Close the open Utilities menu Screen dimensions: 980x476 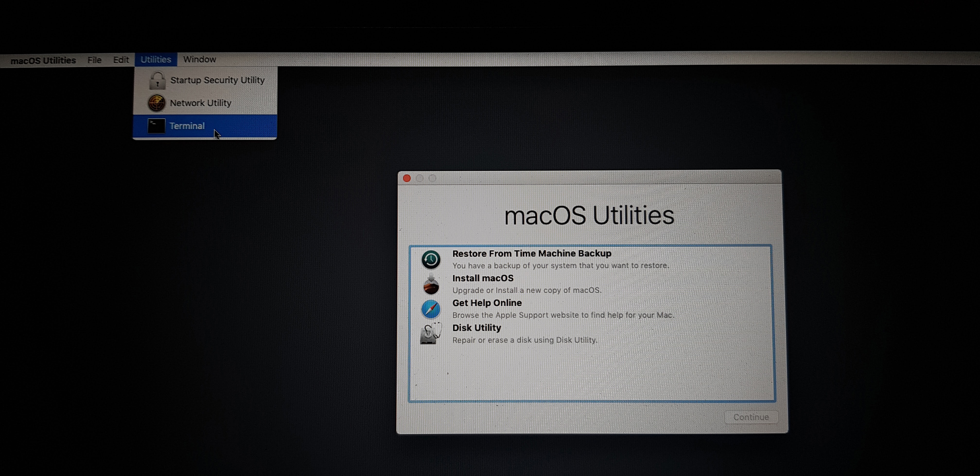click(x=156, y=59)
